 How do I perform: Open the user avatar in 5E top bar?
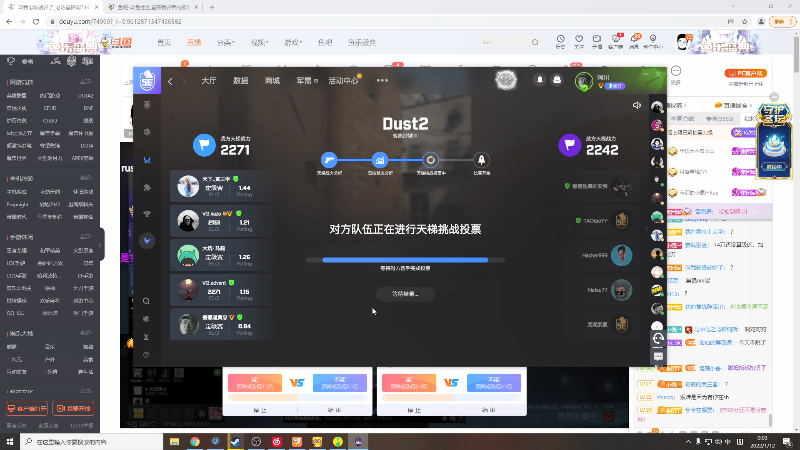coord(584,81)
